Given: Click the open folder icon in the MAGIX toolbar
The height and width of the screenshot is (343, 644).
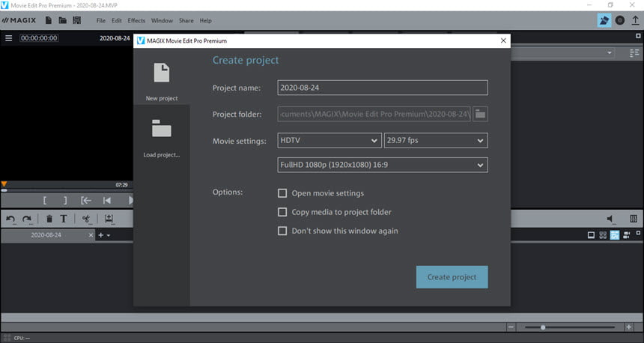Looking at the screenshot, I should click(x=62, y=20).
